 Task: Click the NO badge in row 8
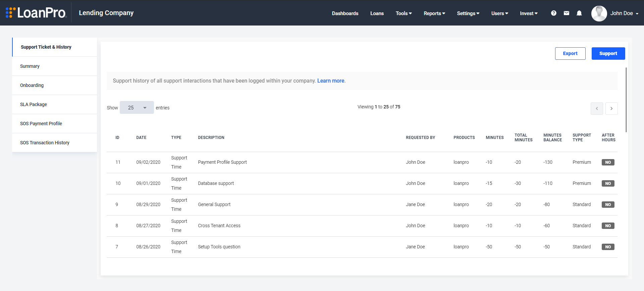coord(608,226)
